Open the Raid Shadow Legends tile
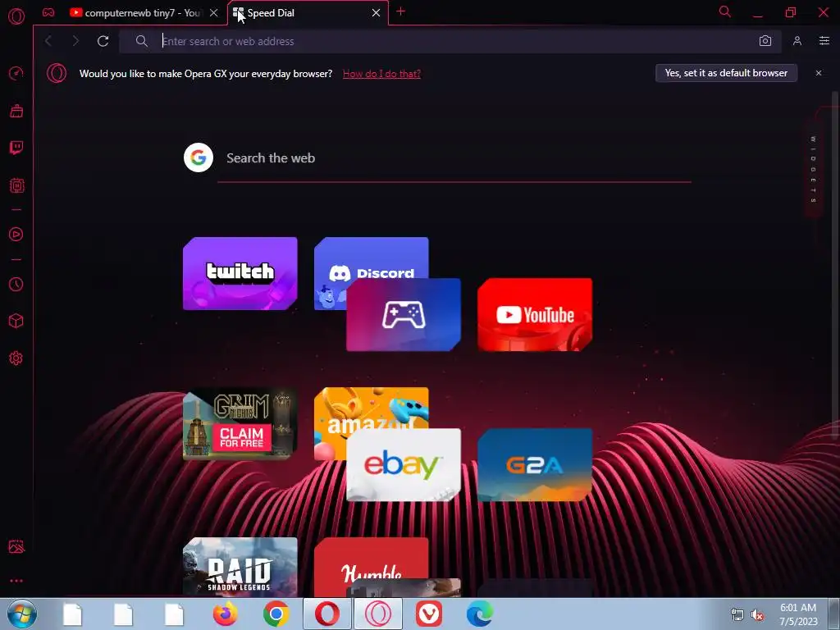 240,567
